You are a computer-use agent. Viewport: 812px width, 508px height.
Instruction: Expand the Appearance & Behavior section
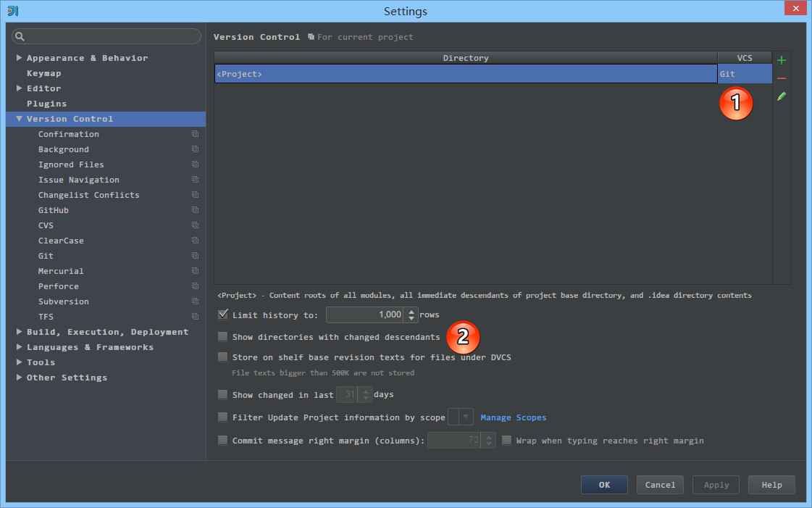tap(20, 58)
